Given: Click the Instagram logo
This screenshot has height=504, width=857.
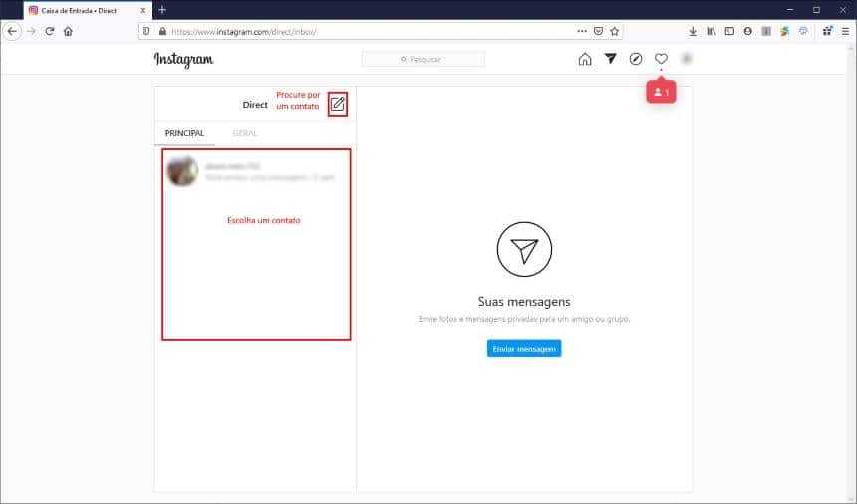Looking at the screenshot, I should pos(183,59).
